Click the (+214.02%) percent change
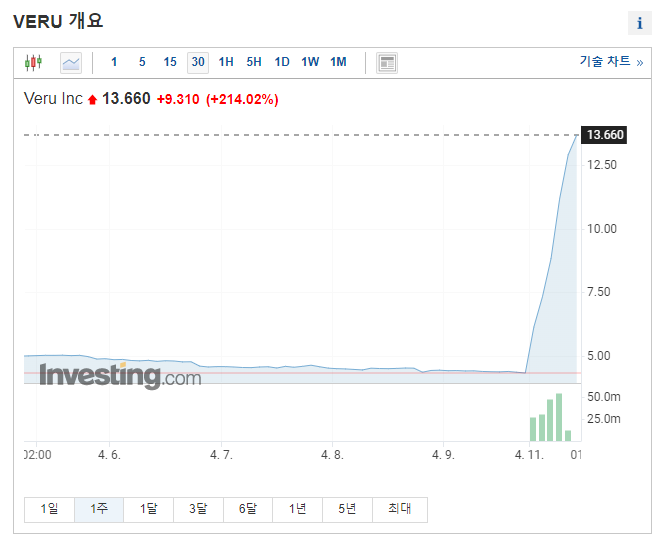 coord(242,99)
